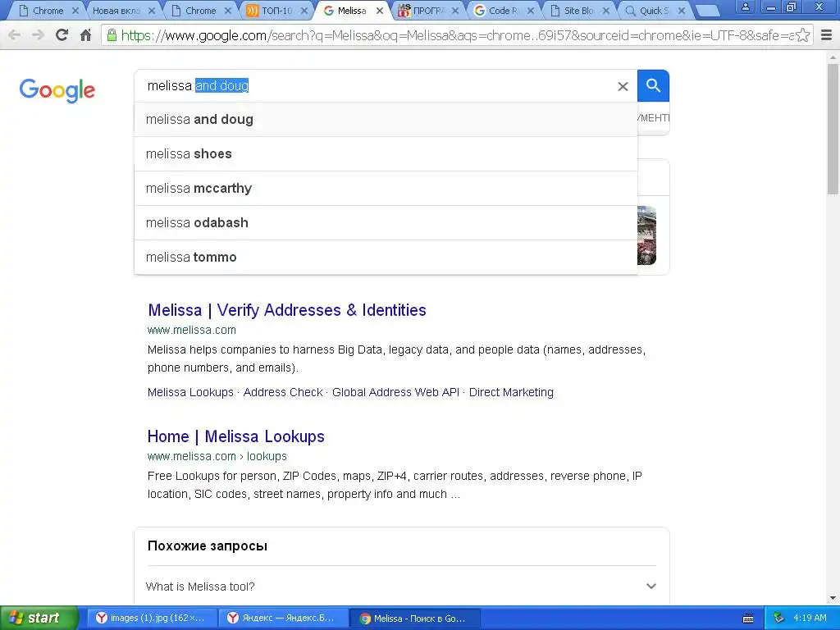Image resolution: width=840 pixels, height=630 pixels.
Task: Select suggestion melissa shoes
Action: [386, 154]
